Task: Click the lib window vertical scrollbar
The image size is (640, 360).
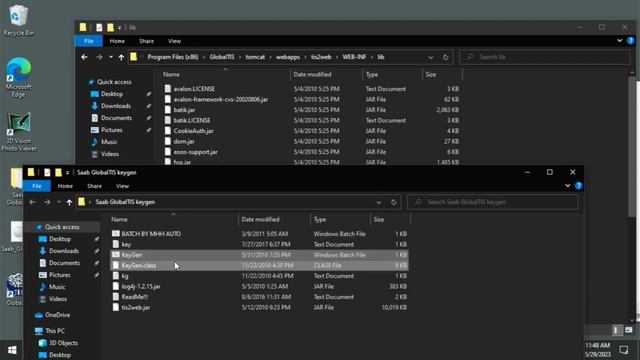Action: tap(632, 147)
